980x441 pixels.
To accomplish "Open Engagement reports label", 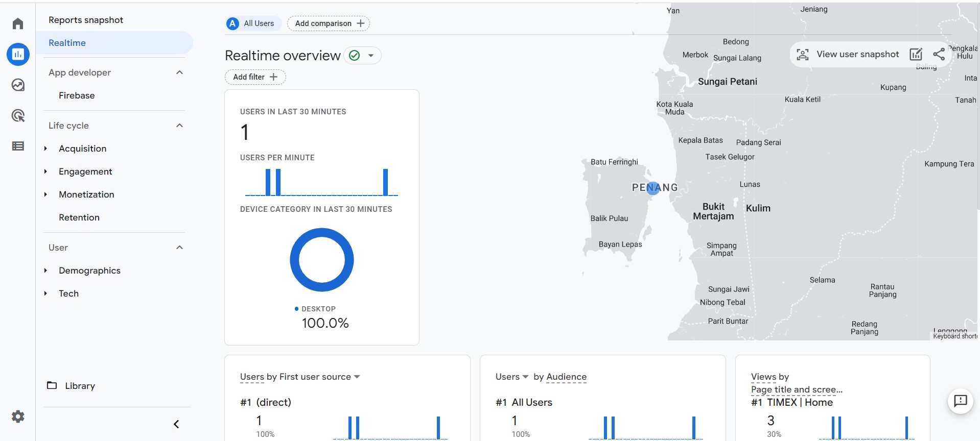I will (85, 171).
